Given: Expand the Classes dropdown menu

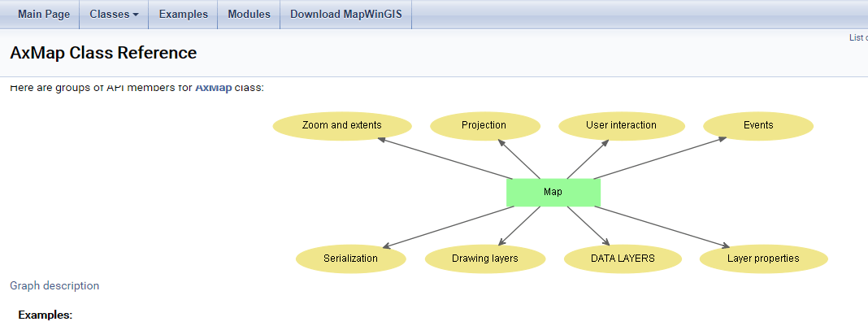Looking at the screenshot, I should 114,15.
